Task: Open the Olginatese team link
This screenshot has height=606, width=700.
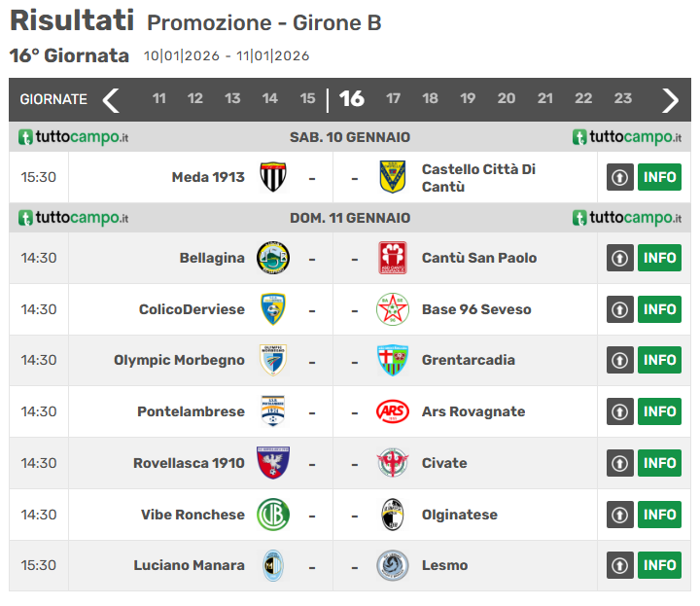Action: pos(459,515)
